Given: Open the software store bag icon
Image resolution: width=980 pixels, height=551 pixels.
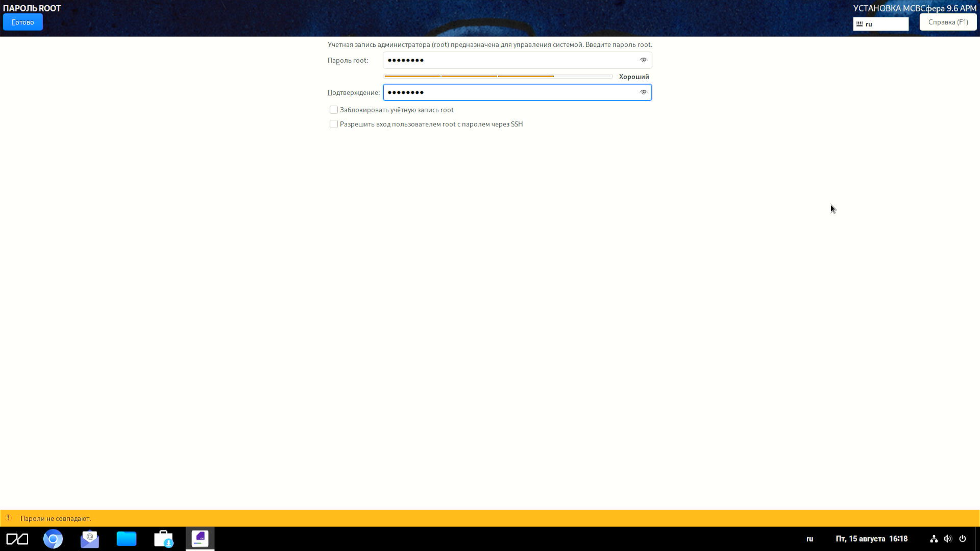Looking at the screenshot, I should pyautogui.click(x=163, y=539).
